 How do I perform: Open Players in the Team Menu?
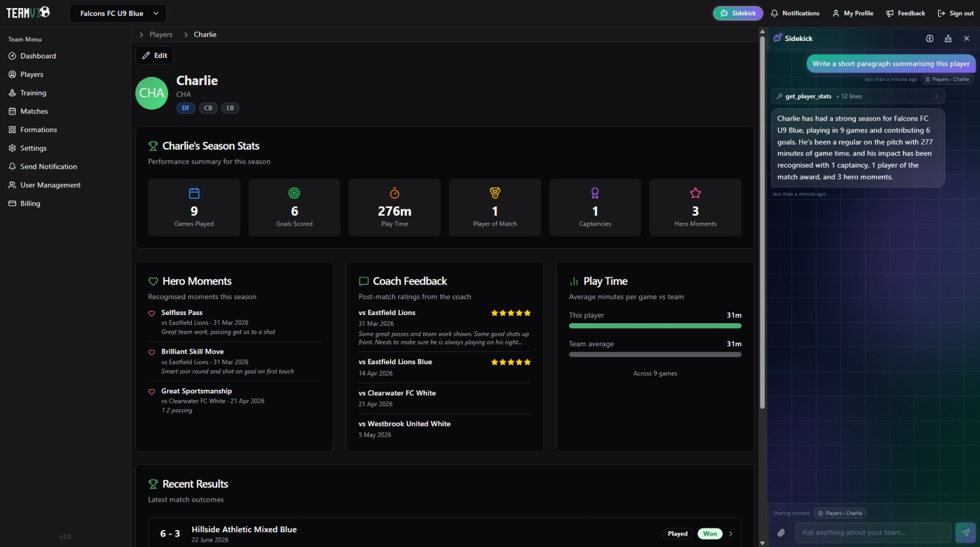[32, 74]
